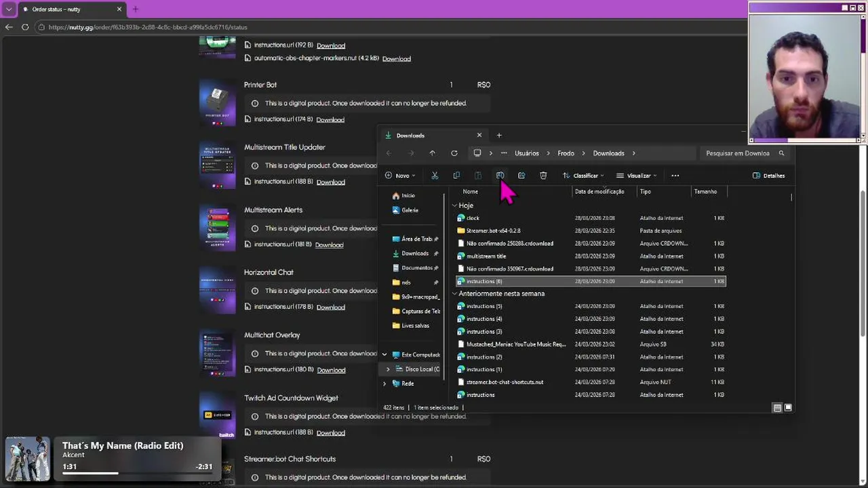This screenshot has width=868, height=488.
Task: Click the Cut scissors icon in Explorer toolbar
Action: [435, 176]
